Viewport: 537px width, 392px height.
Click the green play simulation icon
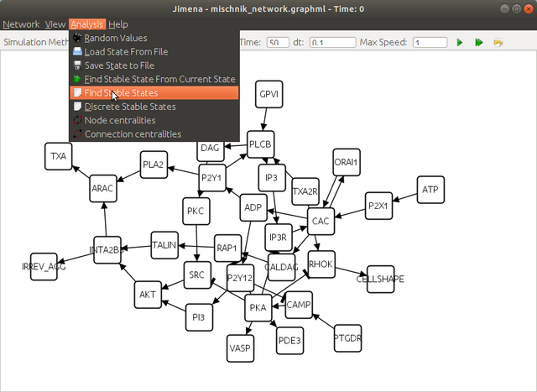click(460, 43)
